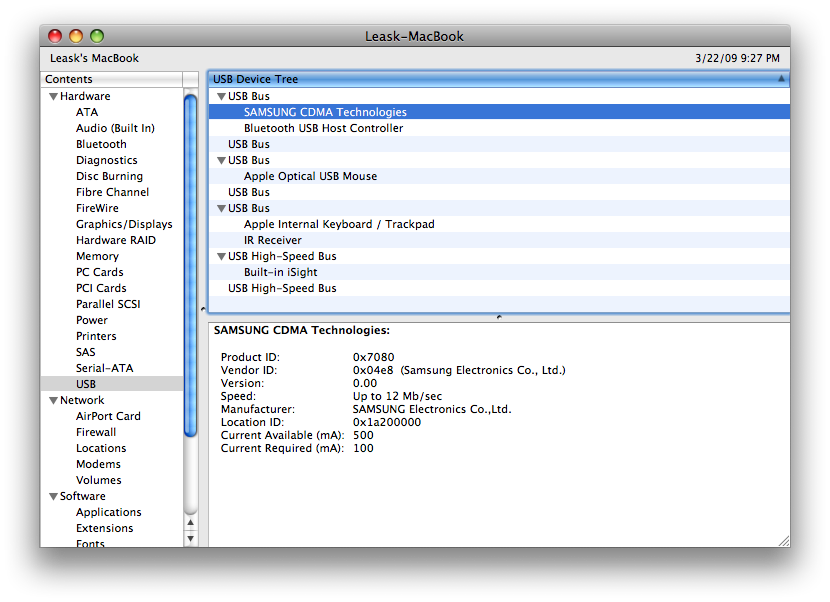Viewport: 830px width, 602px height.
Task: Select Bluetooth USB Host Controller row
Action: 499,128
